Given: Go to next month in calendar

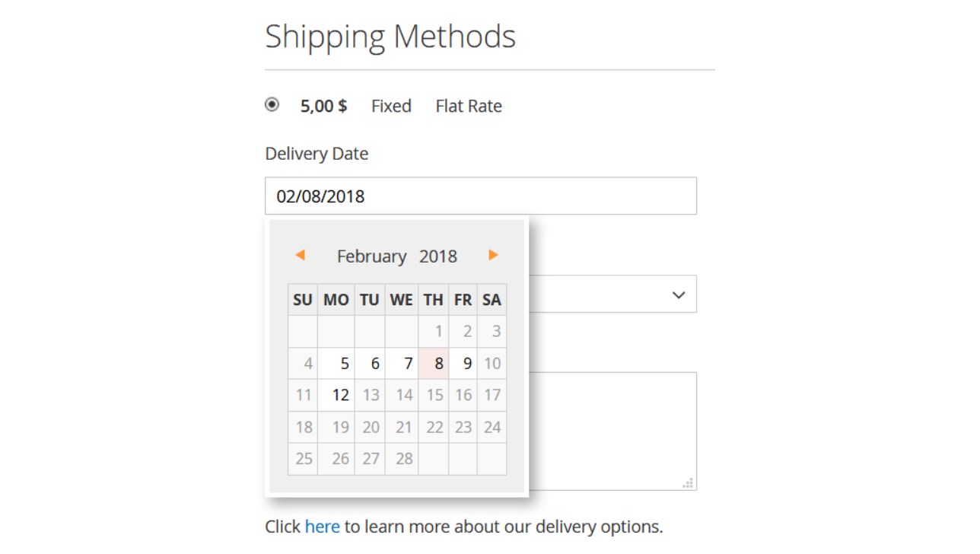Looking at the screenshot, I should [x=493, y=255].
